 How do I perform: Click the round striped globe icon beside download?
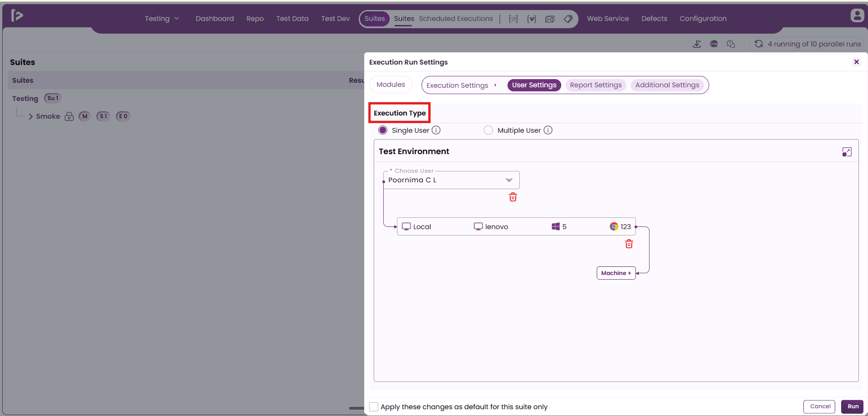coord(714,44)
